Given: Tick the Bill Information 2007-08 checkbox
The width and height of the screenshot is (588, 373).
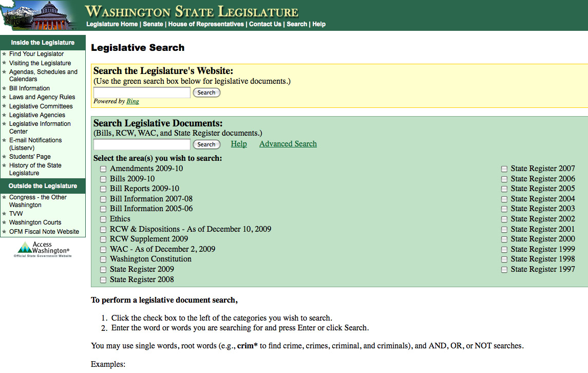Looking at the screenshot, I should click(103, 199).
